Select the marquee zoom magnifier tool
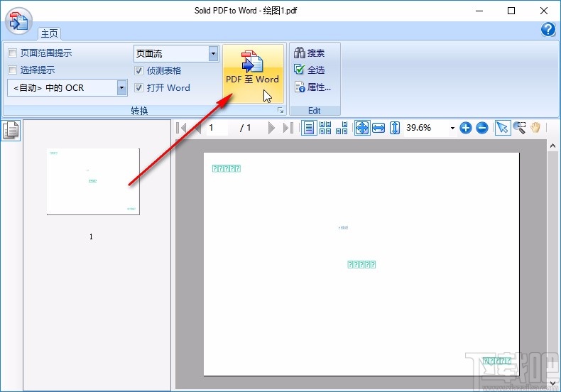Viewport: 561px width, 392px height. [x=520, y=128]
